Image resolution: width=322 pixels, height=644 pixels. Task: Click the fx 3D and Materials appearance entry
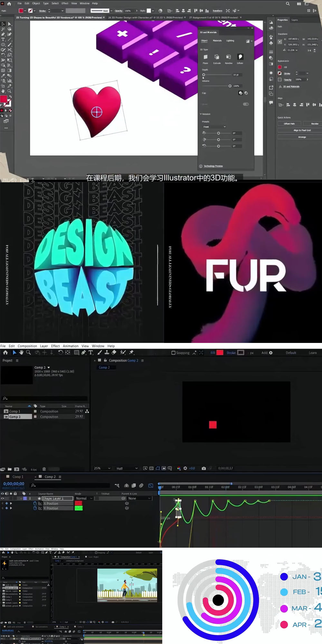(289, 87)
